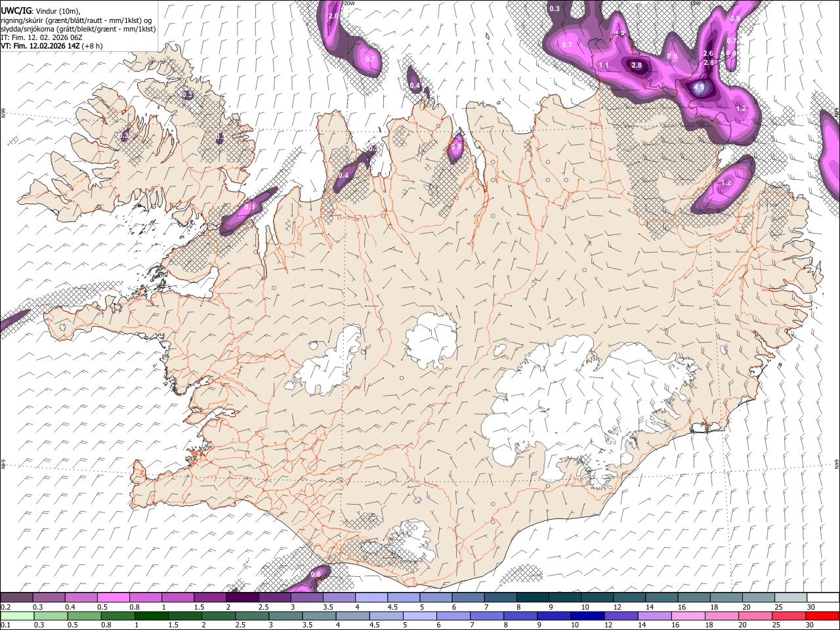Click the 'IT: Fim. 12. 02. 2026 06Z' line
This screenshot has width=840, height=630.
point(41,37)
